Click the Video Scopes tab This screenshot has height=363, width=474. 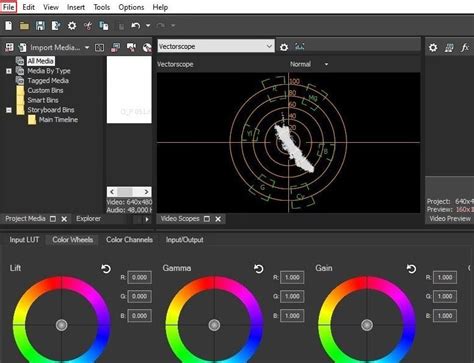click(180, 219)
